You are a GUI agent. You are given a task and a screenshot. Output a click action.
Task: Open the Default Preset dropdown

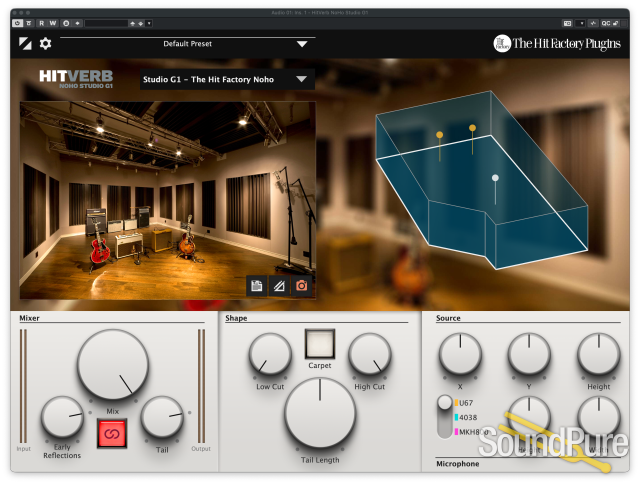(x=302, y=44)
